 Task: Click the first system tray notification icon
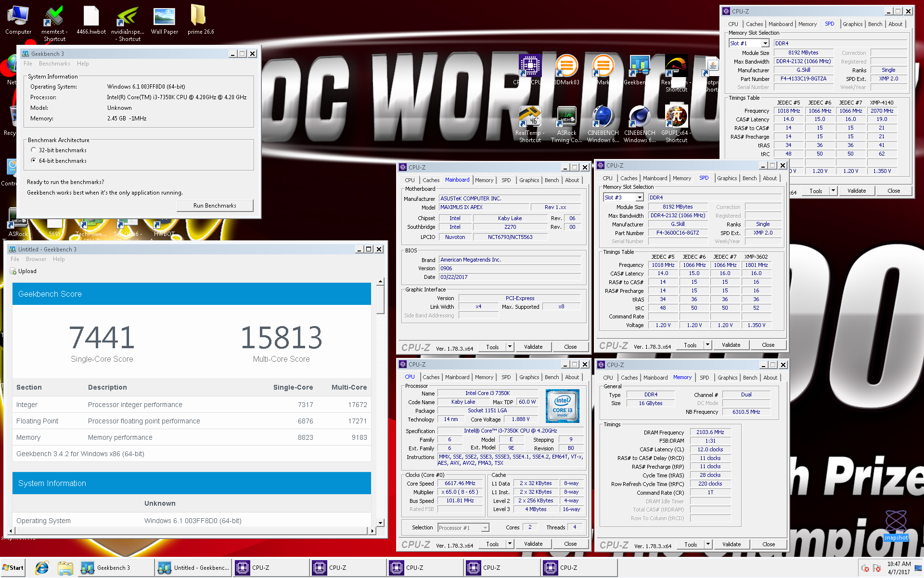pyautogui.click(x=865, y=568)
